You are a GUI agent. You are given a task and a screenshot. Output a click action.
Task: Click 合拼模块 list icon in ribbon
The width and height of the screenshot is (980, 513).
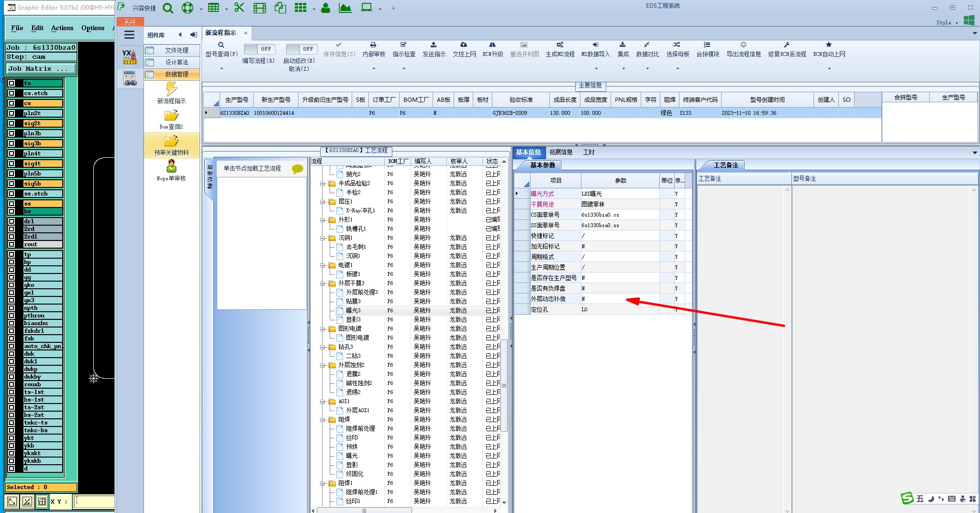pos(707,44)
